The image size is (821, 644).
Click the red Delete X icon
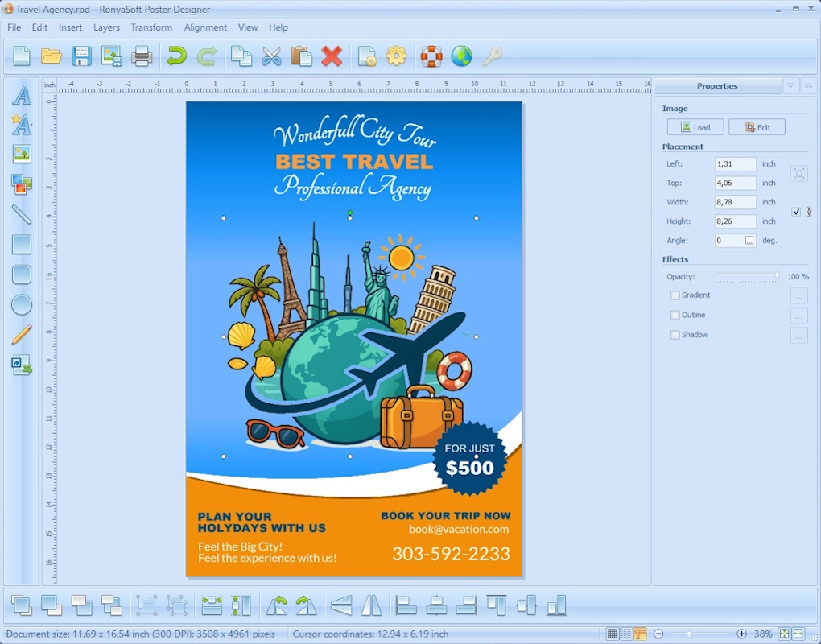[x=332, y=56]
